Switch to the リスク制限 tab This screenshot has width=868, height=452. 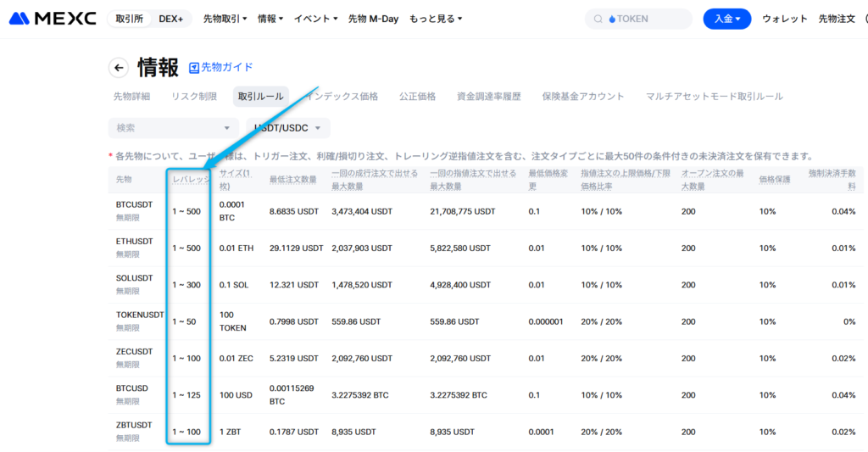194,97
